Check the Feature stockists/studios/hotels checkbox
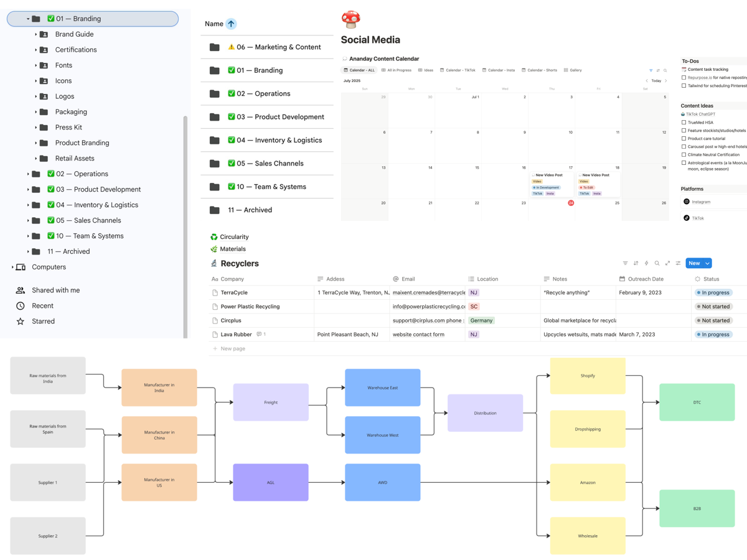The height and width of the screenshot is (560, 747). (684, 131)
